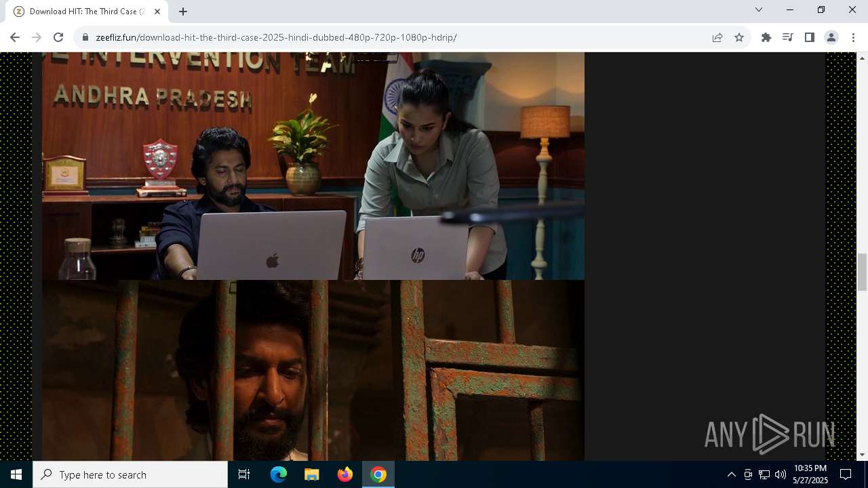This screenshot has width=868, height=488.
Task: Open the notification center icon
Action: (846, 474)
